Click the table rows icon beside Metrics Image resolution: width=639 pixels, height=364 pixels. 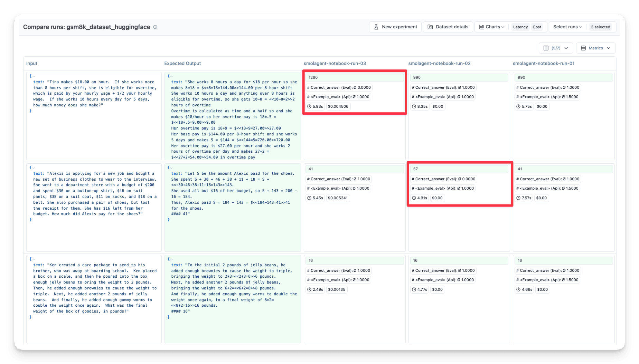click(x=583, y=48)
